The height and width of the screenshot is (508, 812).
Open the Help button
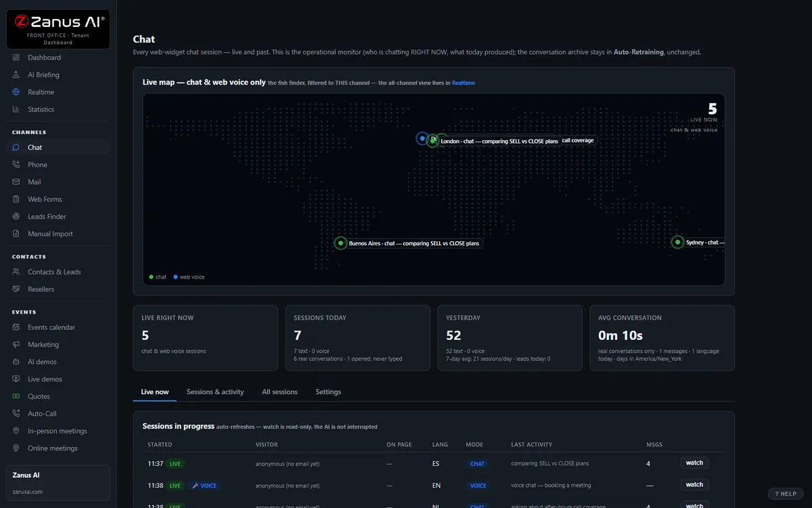point(786,494)
